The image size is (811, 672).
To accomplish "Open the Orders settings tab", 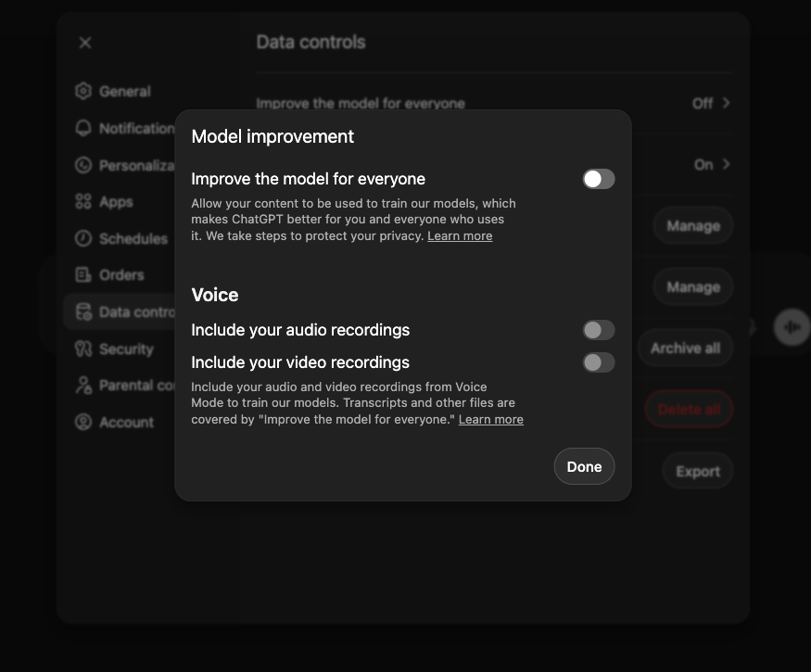I will [x=121, y=274].
